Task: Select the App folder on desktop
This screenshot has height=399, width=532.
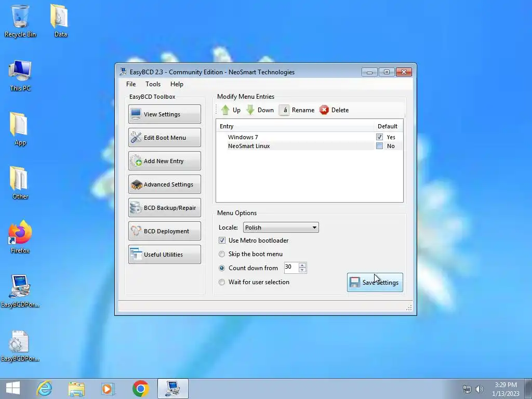Action: point(20,129)
